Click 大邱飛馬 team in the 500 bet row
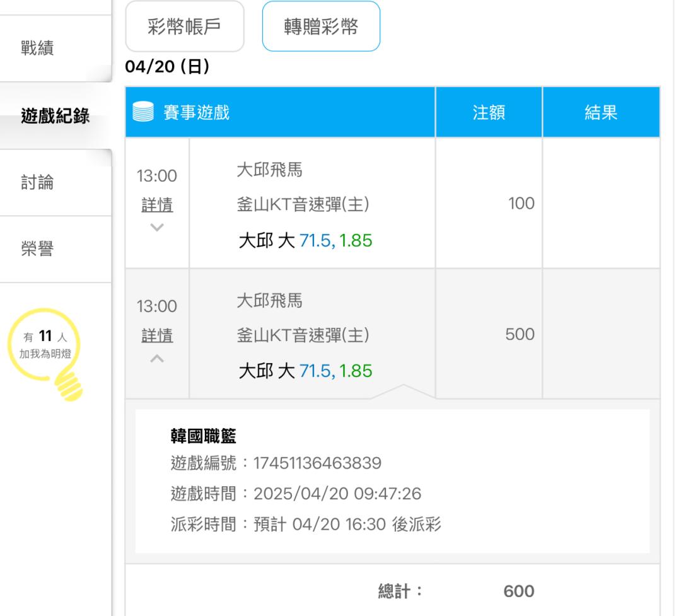This screenshot has height=616, width=681. [270, 300]
